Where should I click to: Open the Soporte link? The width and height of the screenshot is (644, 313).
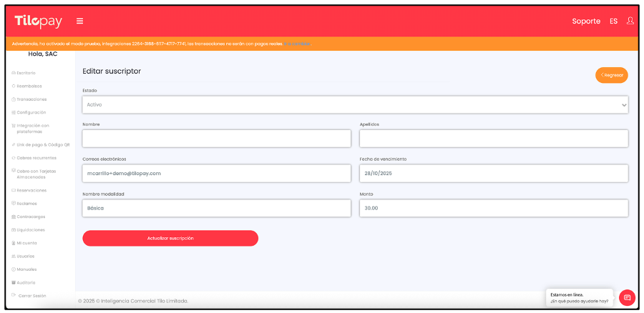pos(586,21)
